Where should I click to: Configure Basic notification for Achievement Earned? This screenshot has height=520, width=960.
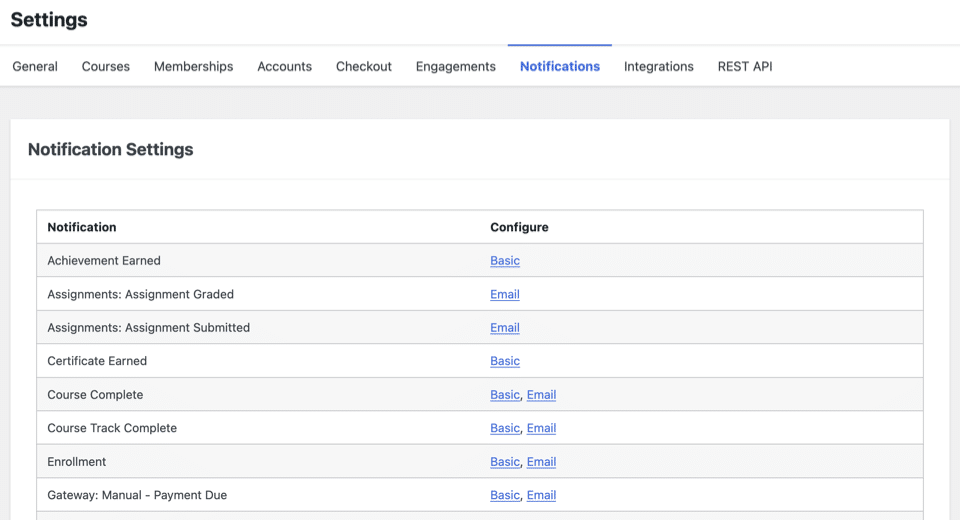(505, 261)
